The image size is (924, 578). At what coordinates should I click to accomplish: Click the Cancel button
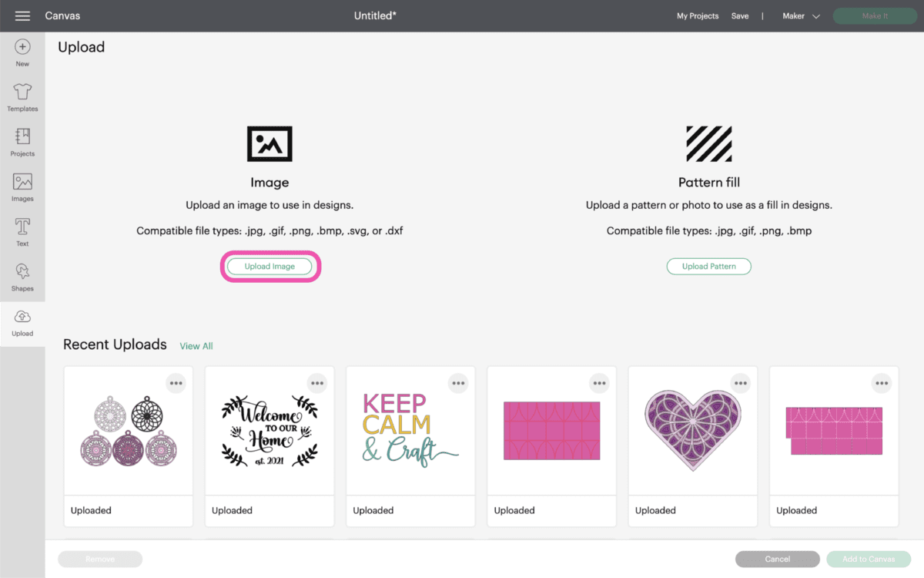click(778, 559)
